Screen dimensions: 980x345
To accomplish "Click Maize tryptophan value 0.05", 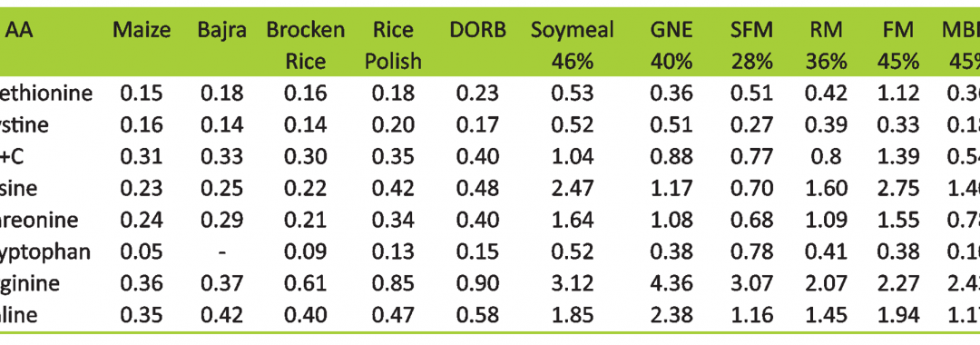I will click(142, 251).
